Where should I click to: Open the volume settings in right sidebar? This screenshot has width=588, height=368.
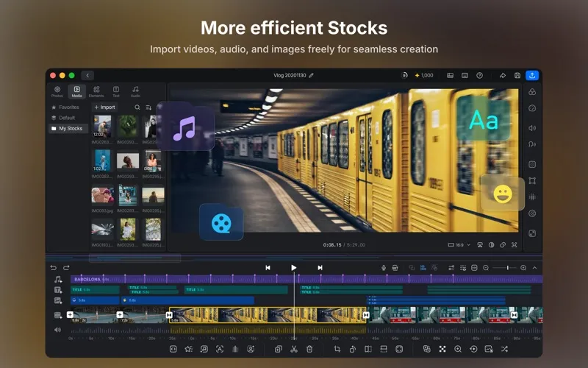click(532, 128)
